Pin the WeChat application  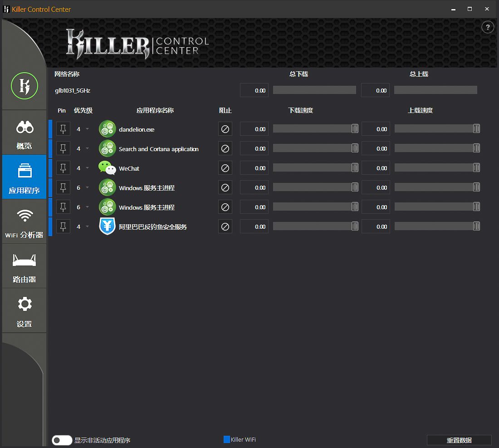[63, 168]
